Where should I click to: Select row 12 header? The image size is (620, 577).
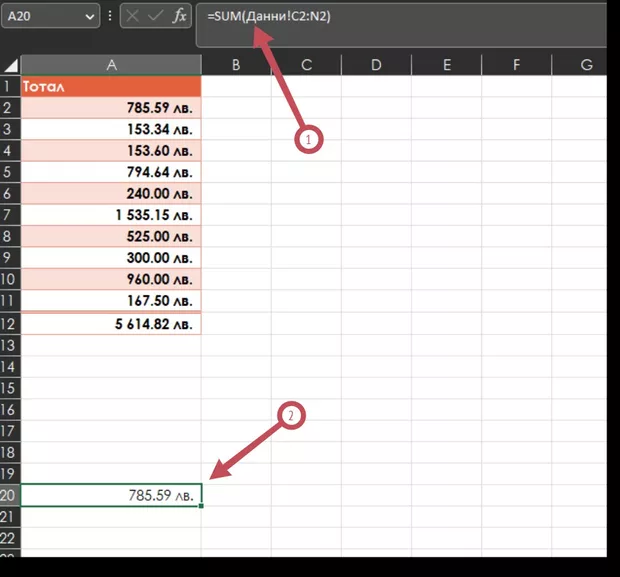pyautogui.click(x=10, y=324)
